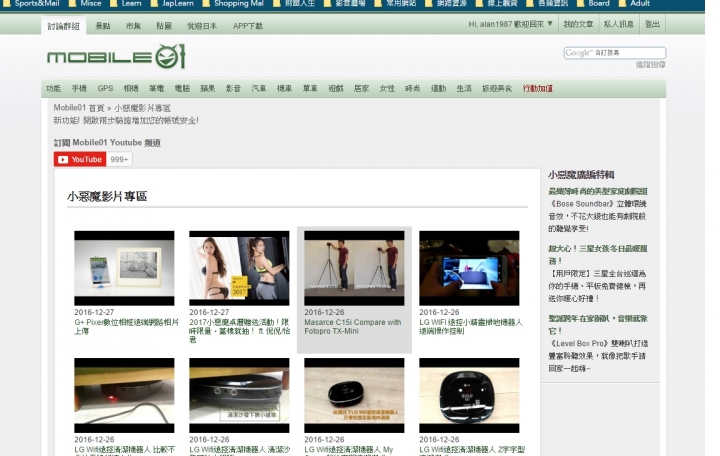Select the 貼圖 tab
Viewport: 720px width, 456px height.
click(164, 26)
